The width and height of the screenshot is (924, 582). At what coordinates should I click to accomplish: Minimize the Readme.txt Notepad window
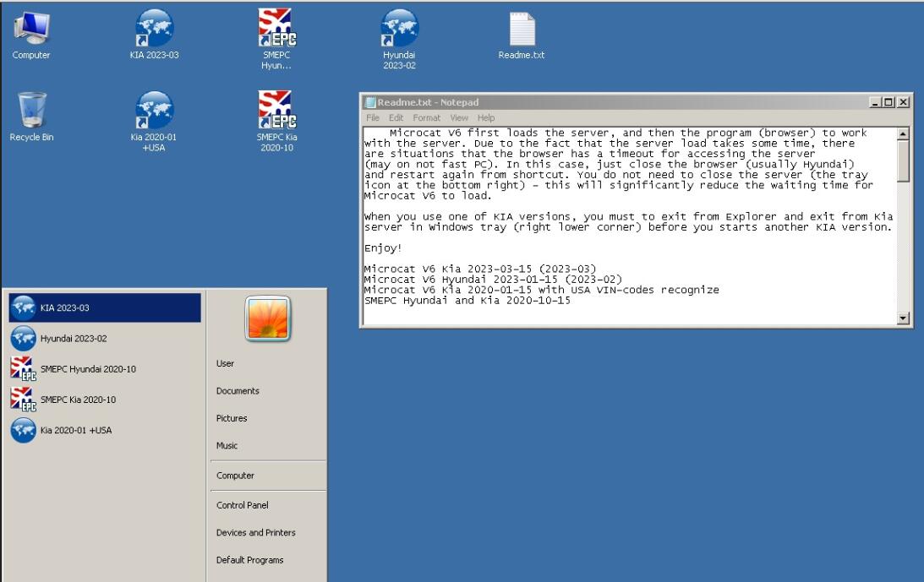click(x=875, y=102)
